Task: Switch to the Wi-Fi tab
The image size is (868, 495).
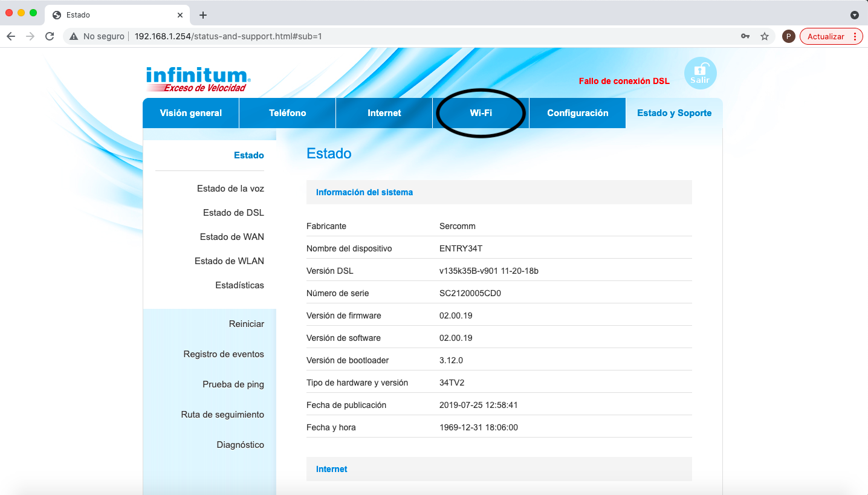Action: point(481,113)
